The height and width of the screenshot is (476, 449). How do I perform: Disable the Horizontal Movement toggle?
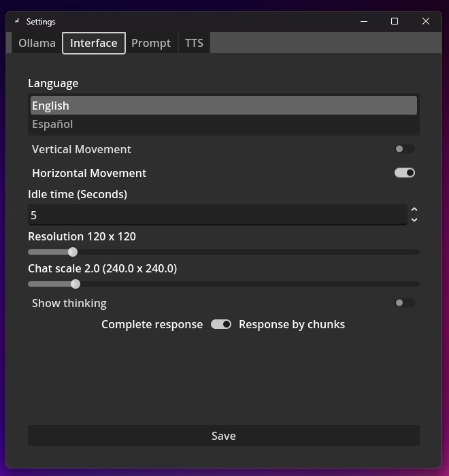[x=404, y=173]
